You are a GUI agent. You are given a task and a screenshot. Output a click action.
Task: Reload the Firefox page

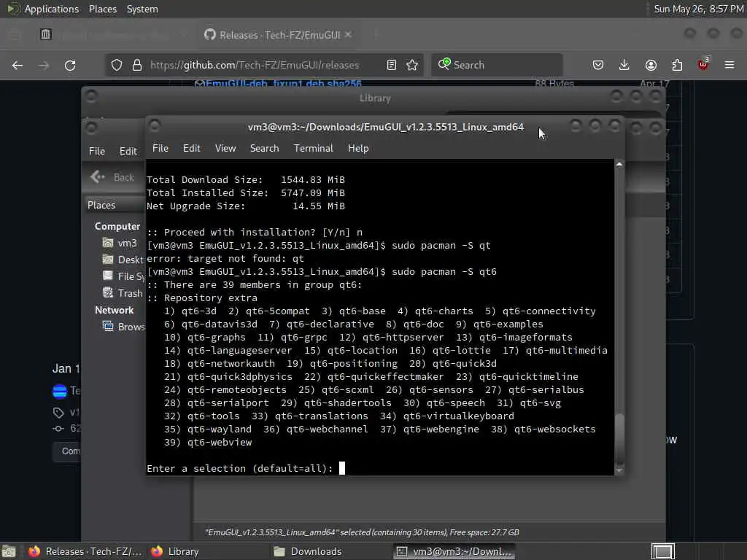(70, 65)
